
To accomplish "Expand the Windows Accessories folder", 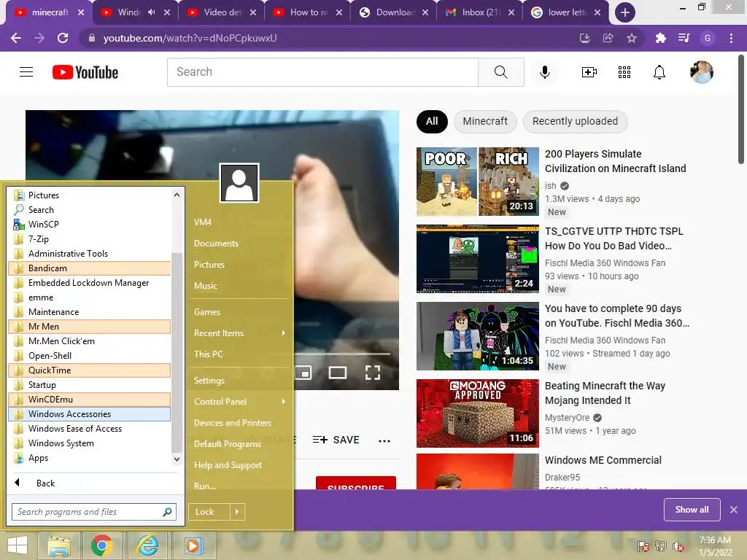I will [x=90, y=414].
